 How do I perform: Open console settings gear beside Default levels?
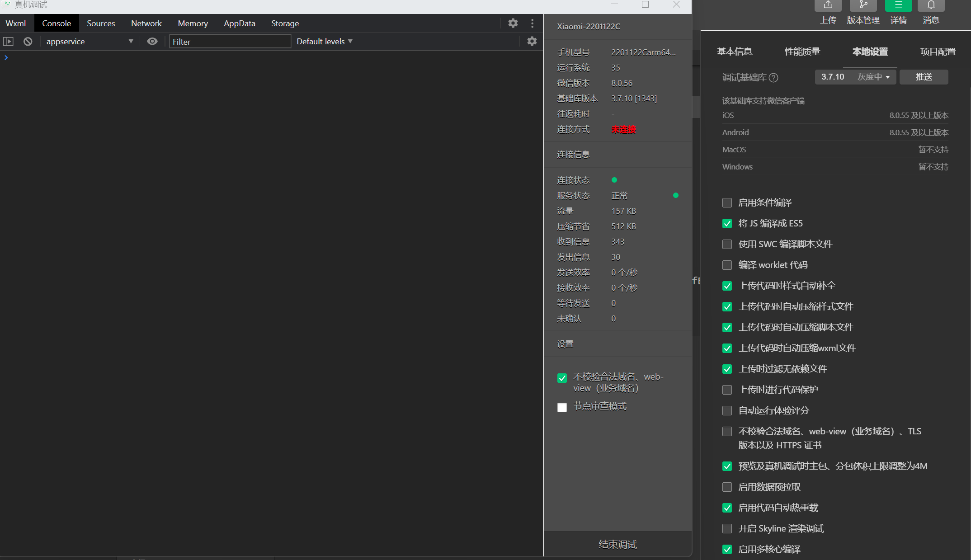[532, 42]
